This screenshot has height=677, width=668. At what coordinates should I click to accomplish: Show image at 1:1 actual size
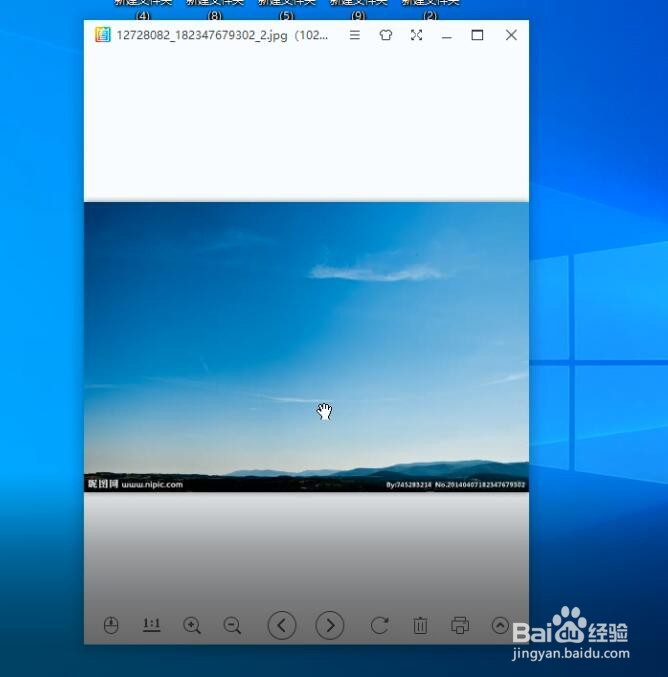click(x=152, y=625)
